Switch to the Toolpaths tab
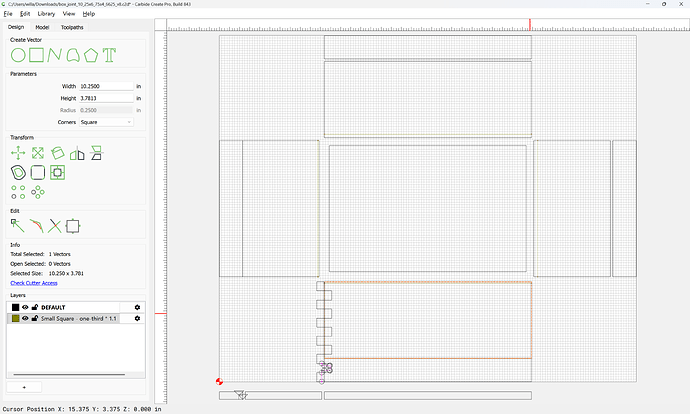The width and height of the screenshot is (690, 414). pyautogui.click(x=72, y=27)
